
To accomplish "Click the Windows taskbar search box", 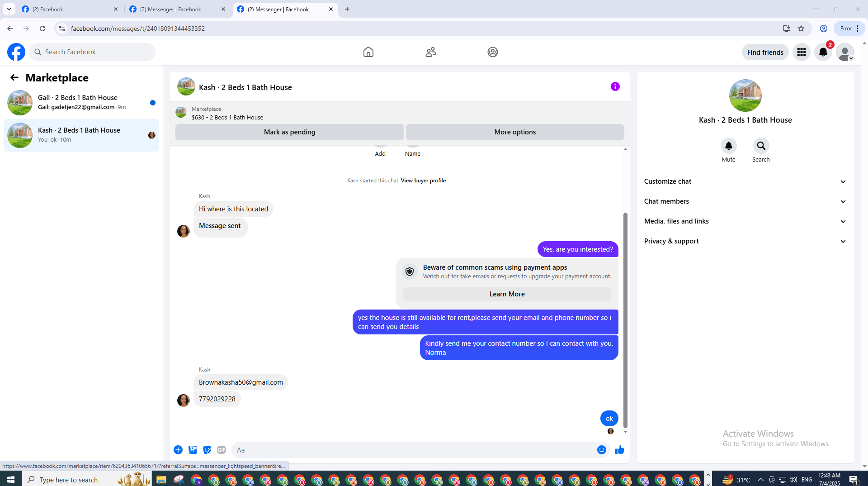I will (87, 479).
